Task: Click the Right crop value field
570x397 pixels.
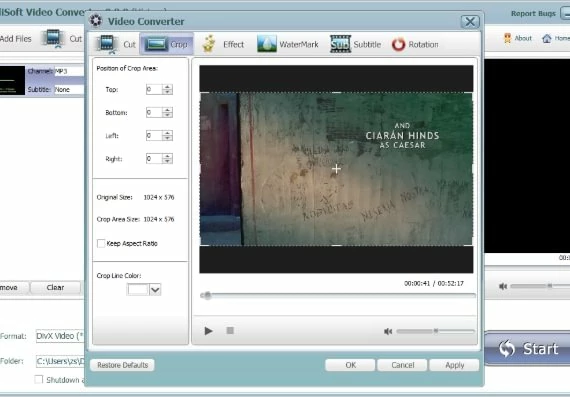Action: coord(154,159)
